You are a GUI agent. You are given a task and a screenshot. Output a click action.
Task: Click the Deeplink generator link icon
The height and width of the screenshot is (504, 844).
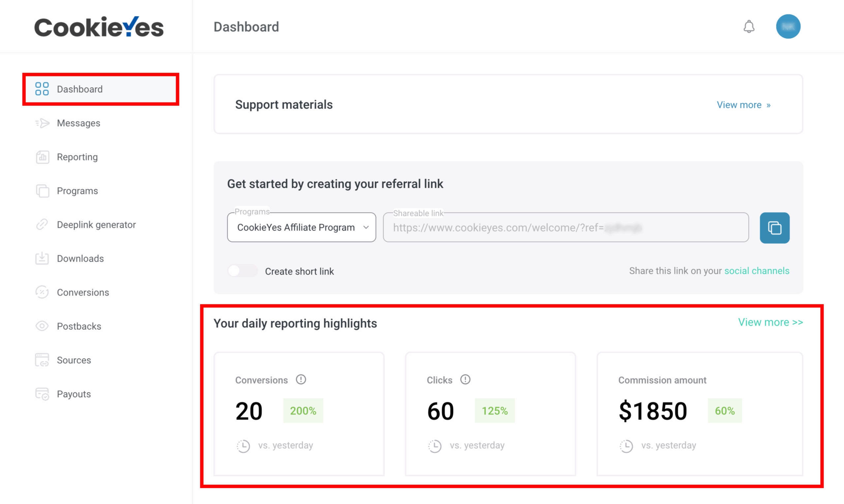(42, 224)
